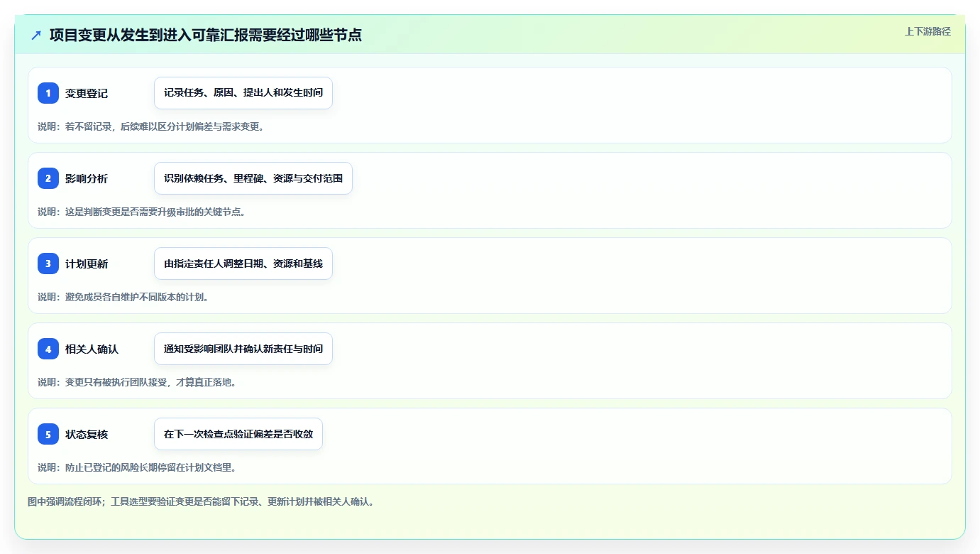Click the 影响分析 step label
980x554 pixels.
tap(87, 178)
